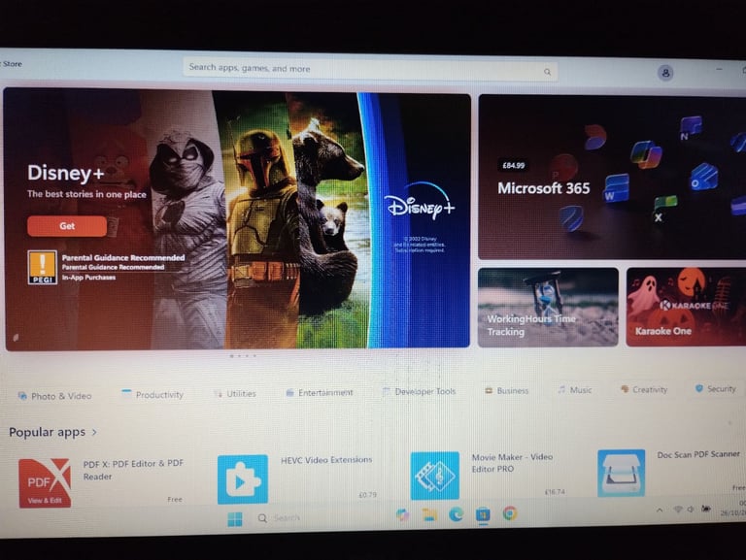Select the Utilities category

(x=234, y=394)
